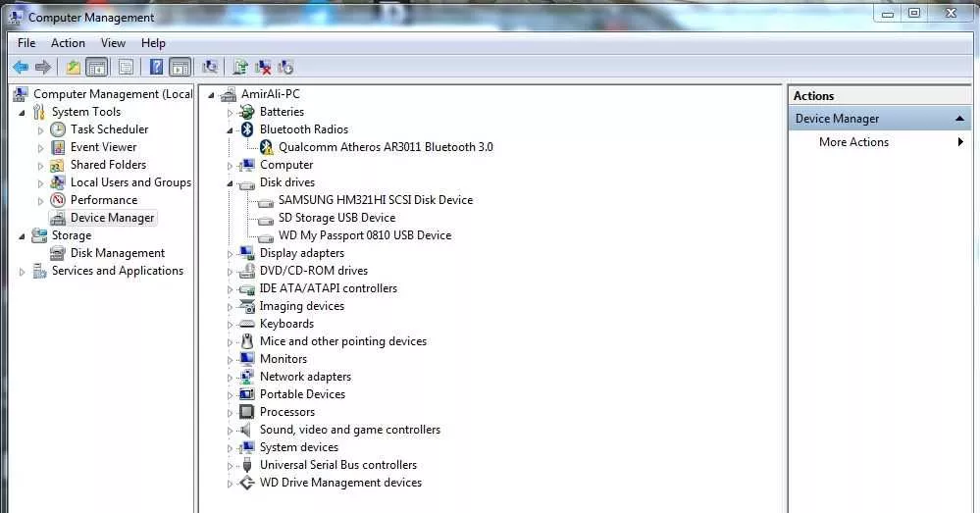980x513 pixels.
Task: Select Performance icon in tree
Action: (x=58, y=200)
